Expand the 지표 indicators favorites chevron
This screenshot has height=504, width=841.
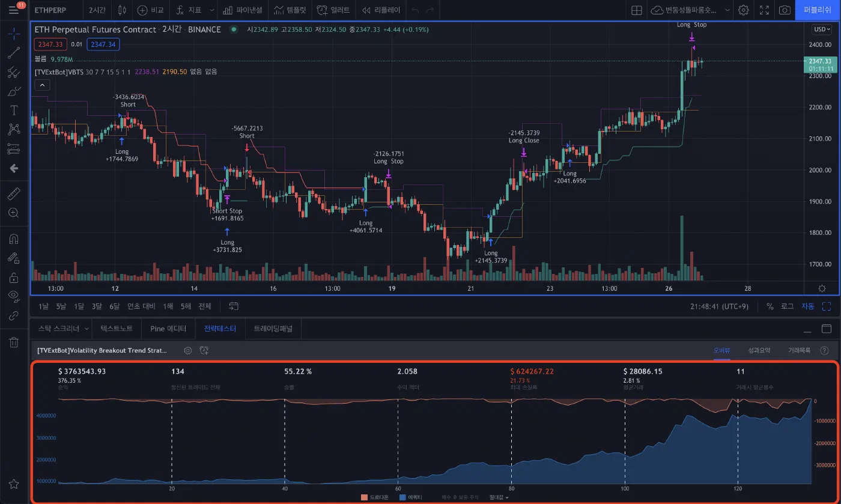point(212,10)
